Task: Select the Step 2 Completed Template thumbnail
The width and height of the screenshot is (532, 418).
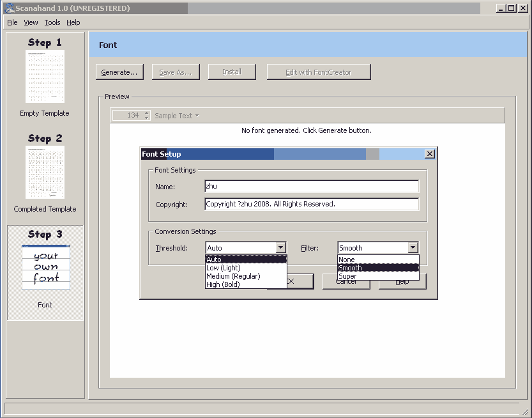Action: point(45,173)
